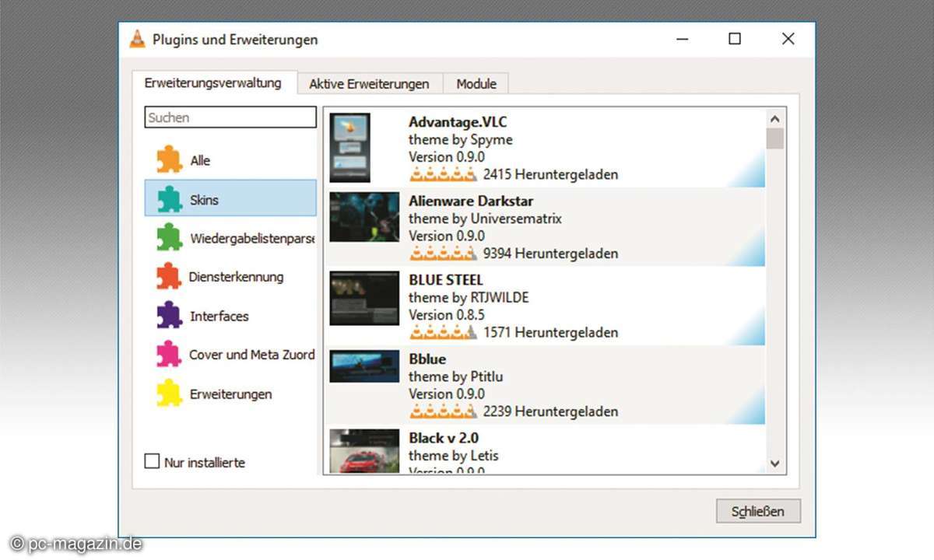
Task: Open the Module tab
Action: click(476, 84)
